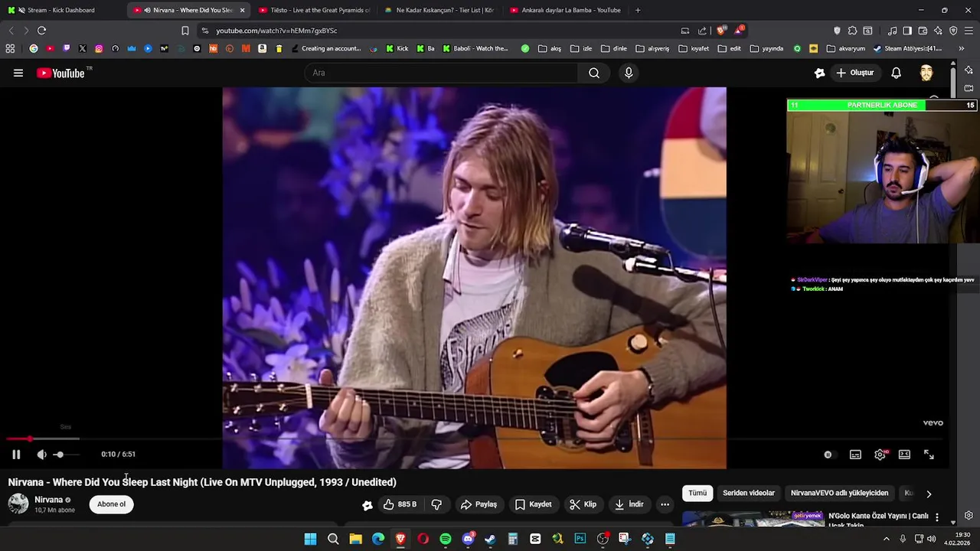Dislike the Nirvana video
Screen dimensions: 980x551
pos(437,504)
